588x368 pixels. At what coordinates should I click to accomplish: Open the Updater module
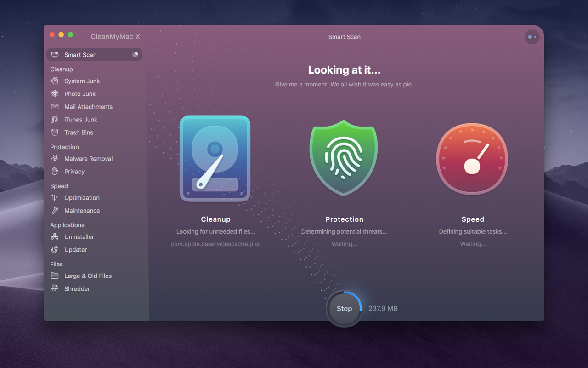click(x=94, y=249)
